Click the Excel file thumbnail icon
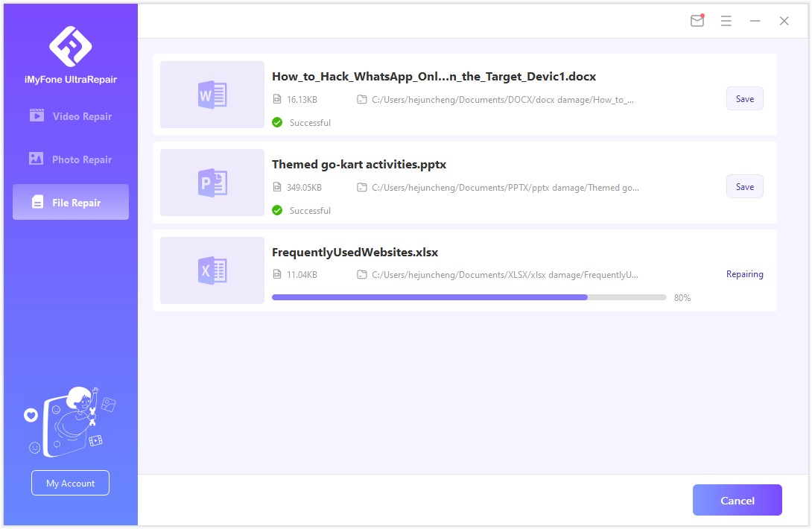Viewport: 812px width, 529px height. coord(212,270)
